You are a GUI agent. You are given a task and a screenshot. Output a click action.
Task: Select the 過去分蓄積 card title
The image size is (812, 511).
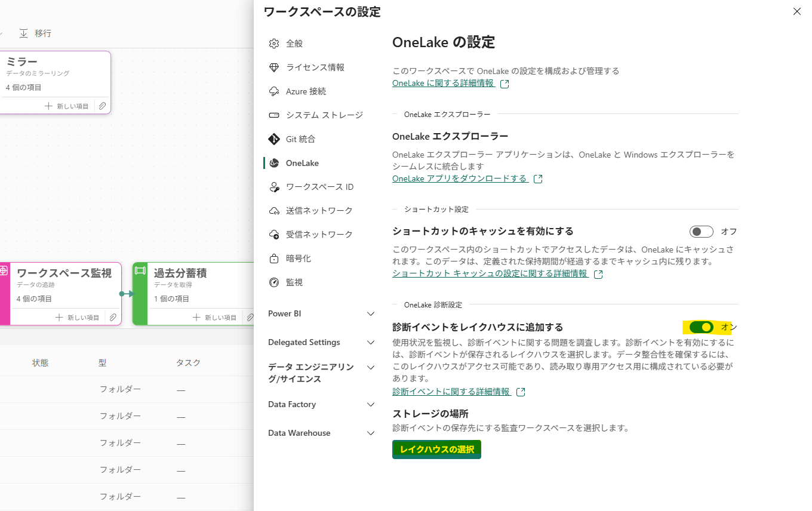pyautogui.click(x=180, y=273)
